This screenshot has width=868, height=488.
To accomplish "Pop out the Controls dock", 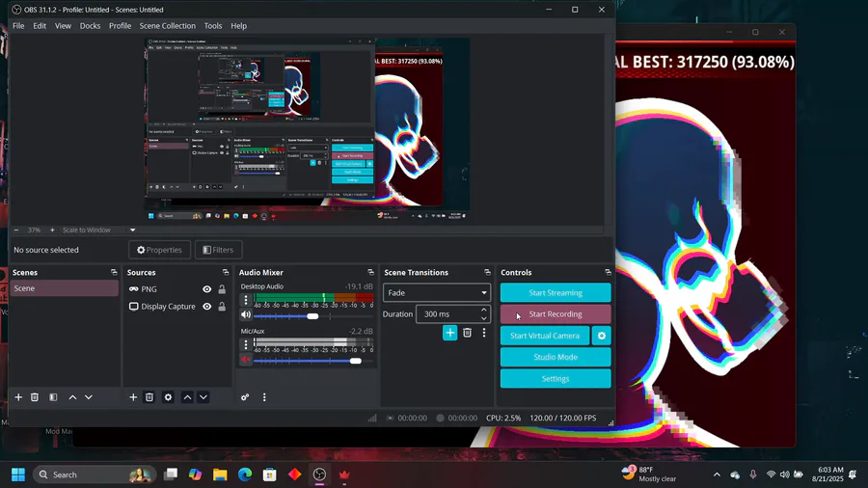I will pyautogui.click(x=608, y=272).
